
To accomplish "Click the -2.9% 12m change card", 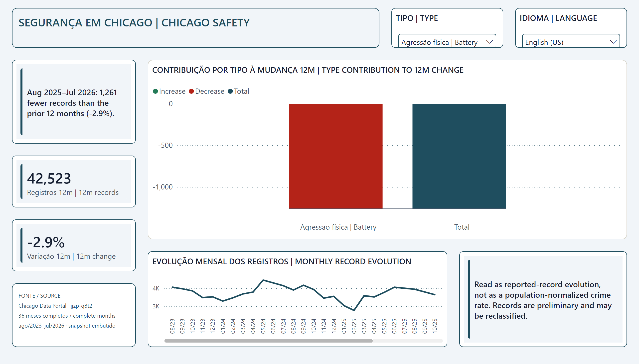I will pyautogui.click(x=74, y=245).
